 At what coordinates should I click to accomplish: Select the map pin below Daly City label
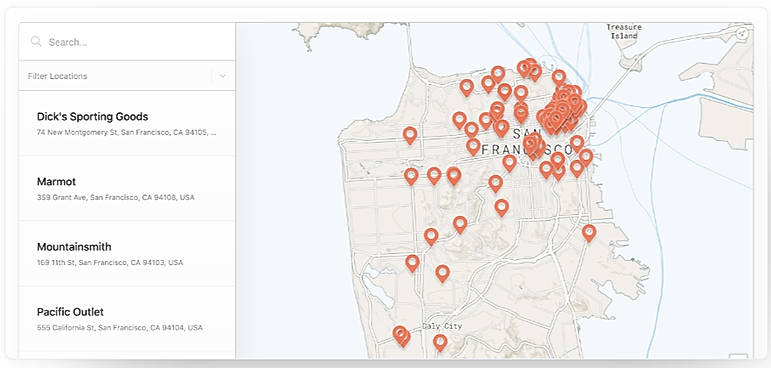click(440, 342)
